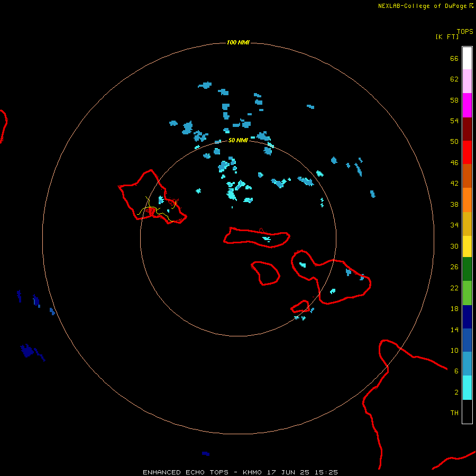
Task: Click the '50 NMI' range ring label
Action: (238, 140)
